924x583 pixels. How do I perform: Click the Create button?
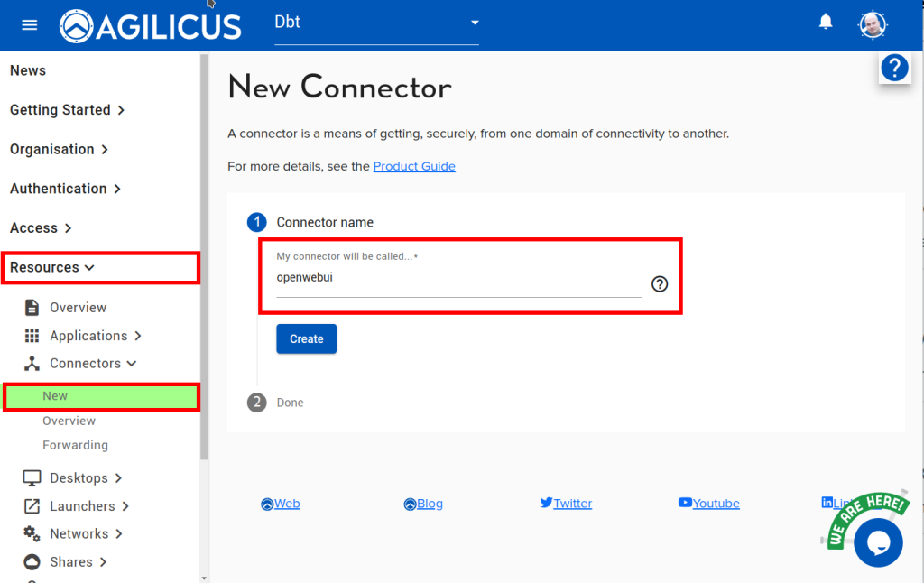[x=306, y=339]
